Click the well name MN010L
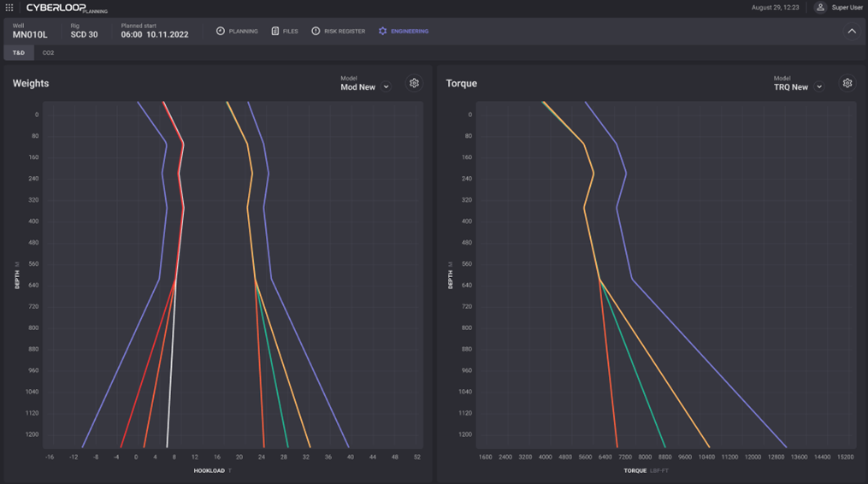This screenshot has height=484, width=868. 30,35
